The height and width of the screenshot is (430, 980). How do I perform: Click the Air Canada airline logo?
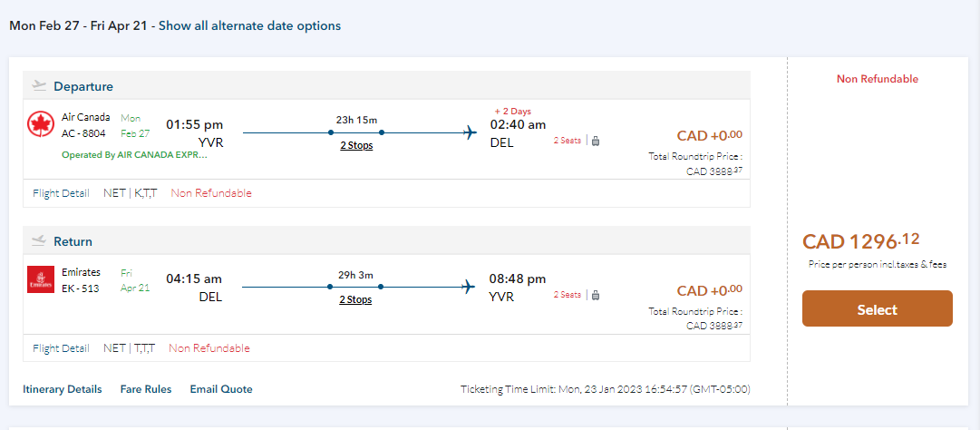click(41, 124)
